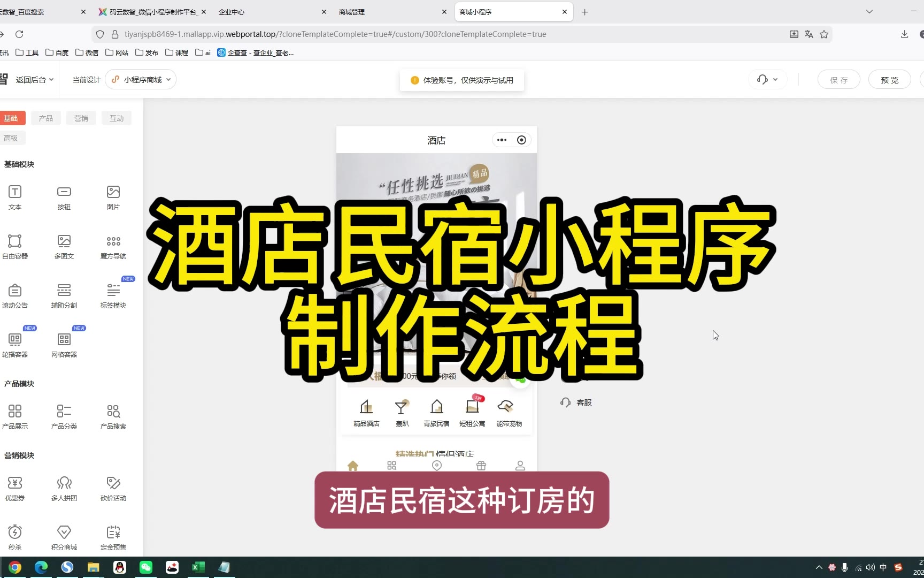The width and height of the screenshot is (924, 578).
Task: Select the gift icon in preview tab bar
Action: [481, 466]
